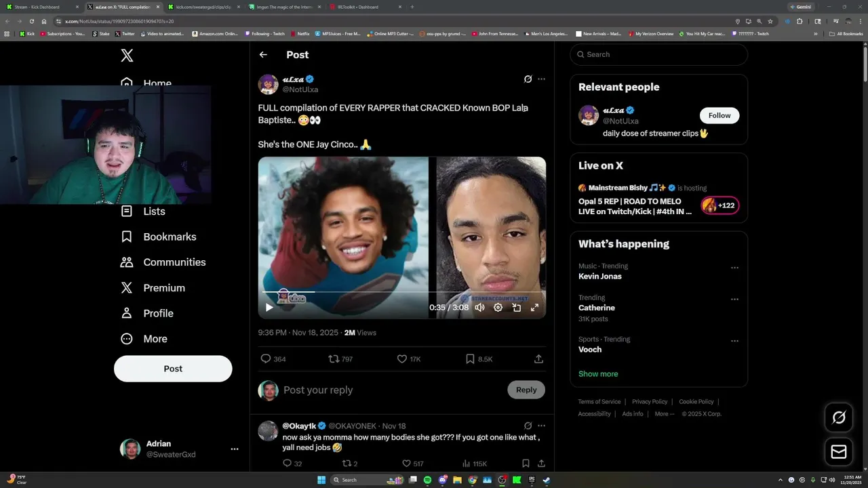Toggle picture-in-picture for the video

(516, 308)
